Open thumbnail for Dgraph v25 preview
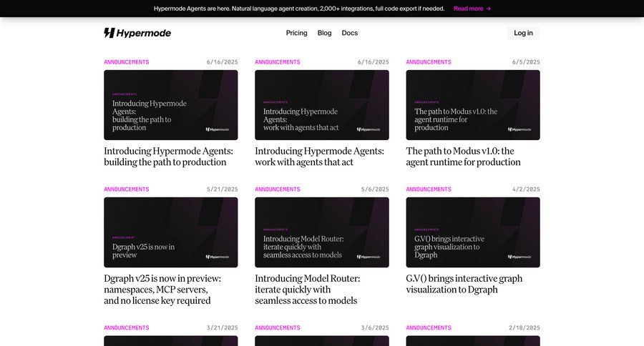644x346 pixels. tap(171, 232)
